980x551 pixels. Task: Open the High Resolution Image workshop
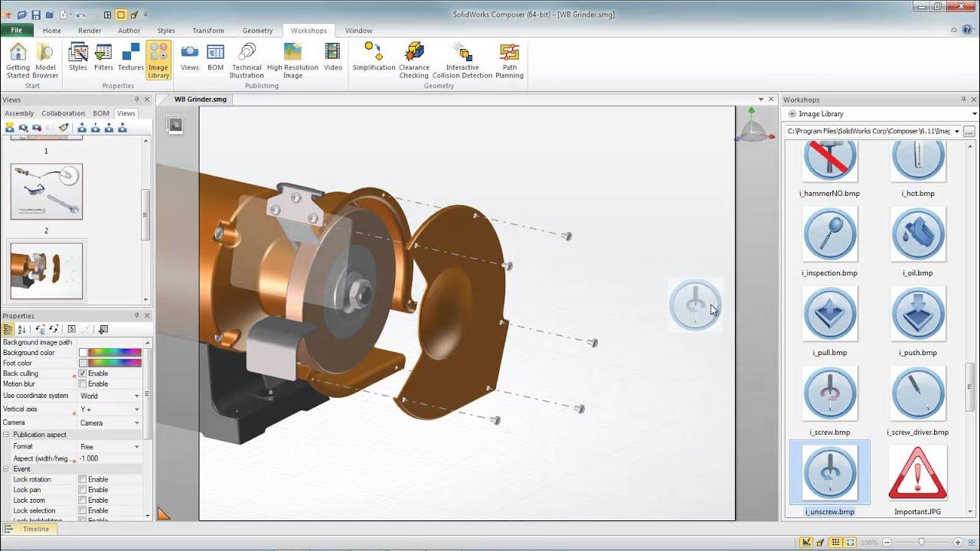click(292, 60)
